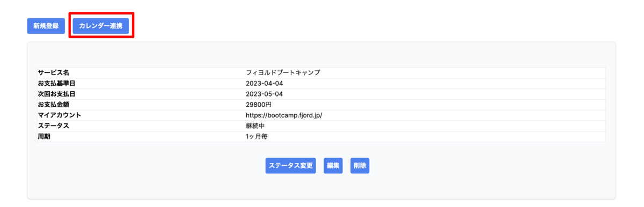Select payment base date 2023-04-04
This screenshot has height=207, width=644.
pyautogui.click(x=264, y=83)
